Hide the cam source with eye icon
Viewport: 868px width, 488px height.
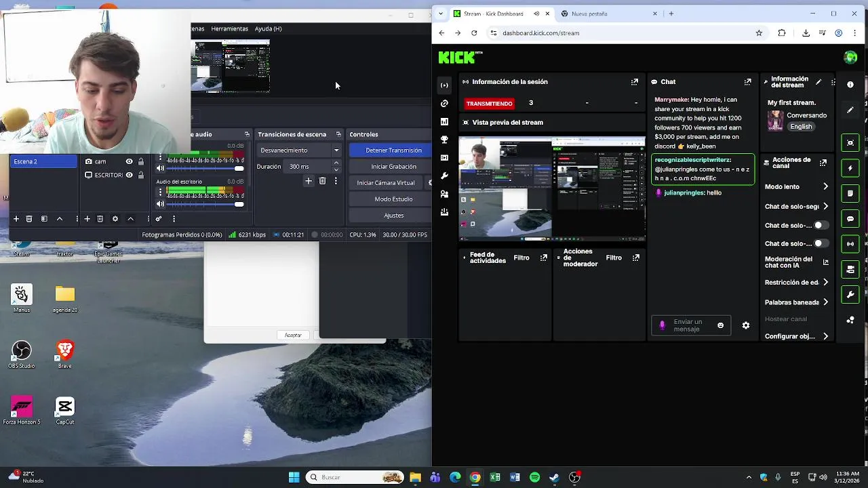129,161
